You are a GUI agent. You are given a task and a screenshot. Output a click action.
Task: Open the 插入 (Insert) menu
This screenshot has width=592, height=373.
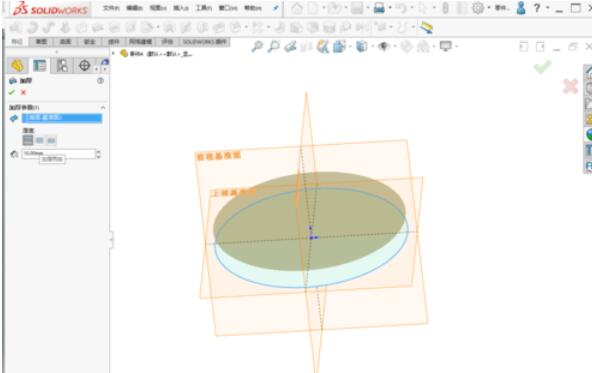click(181, 8)
